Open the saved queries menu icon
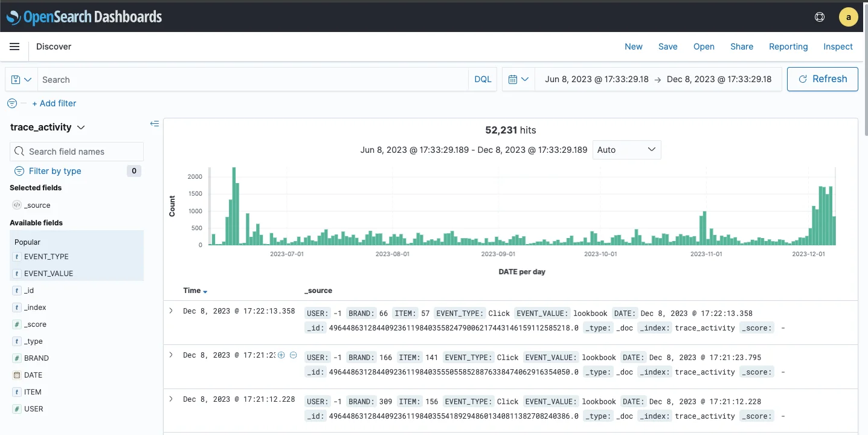 21,80
